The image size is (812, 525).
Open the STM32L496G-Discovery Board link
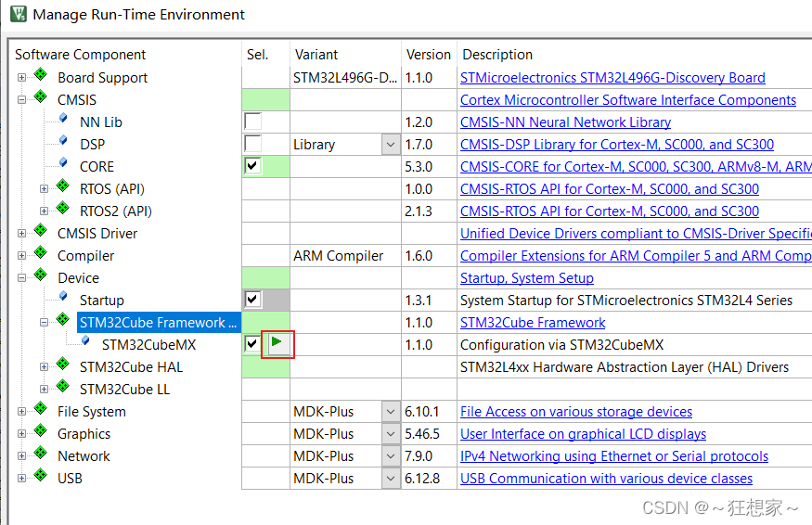(612, 78)
